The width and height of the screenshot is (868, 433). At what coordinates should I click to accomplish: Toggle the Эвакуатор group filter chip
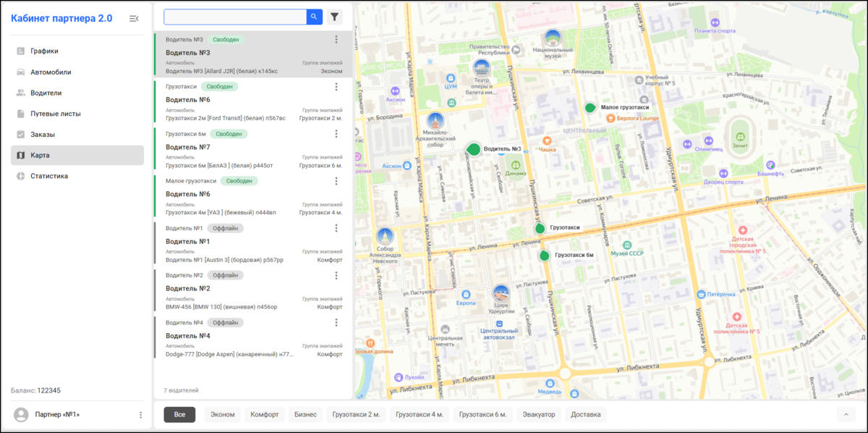click(539, 415)
